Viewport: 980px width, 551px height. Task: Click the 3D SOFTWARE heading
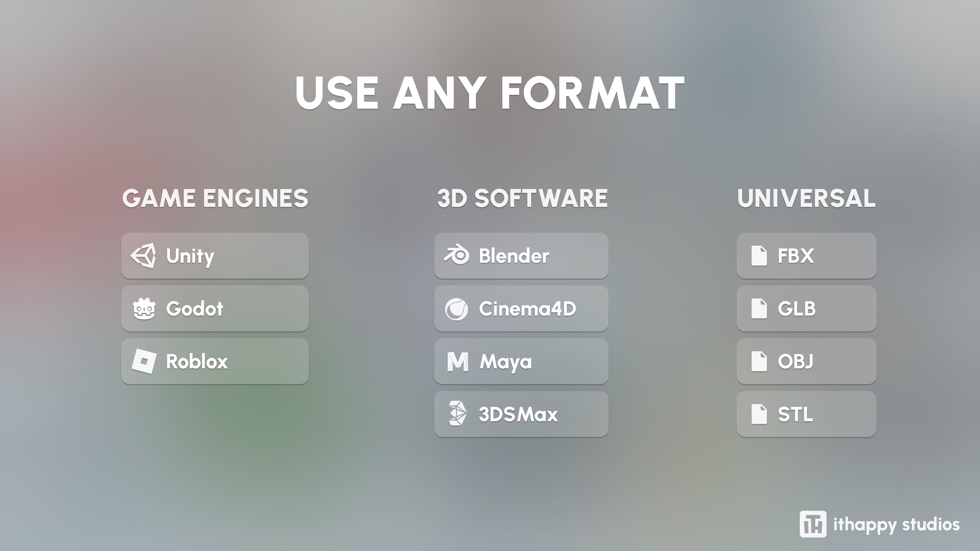tap(522, 198)
